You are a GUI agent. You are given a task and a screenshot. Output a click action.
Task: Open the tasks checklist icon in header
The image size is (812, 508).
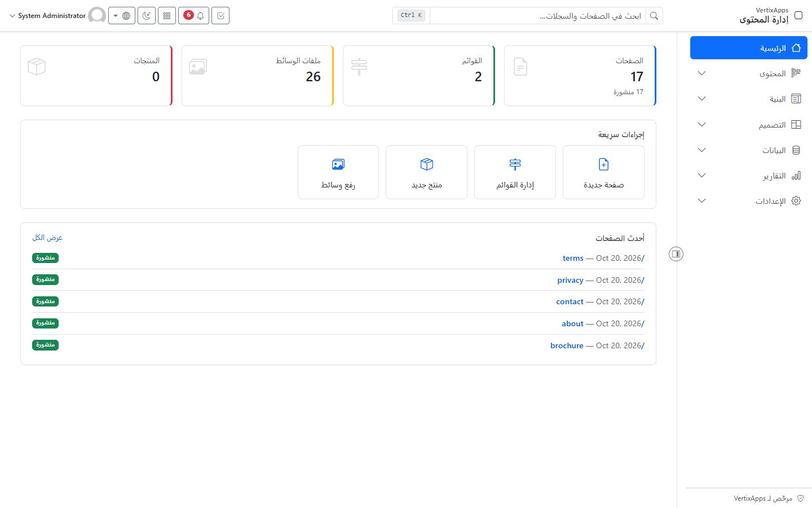220,16
